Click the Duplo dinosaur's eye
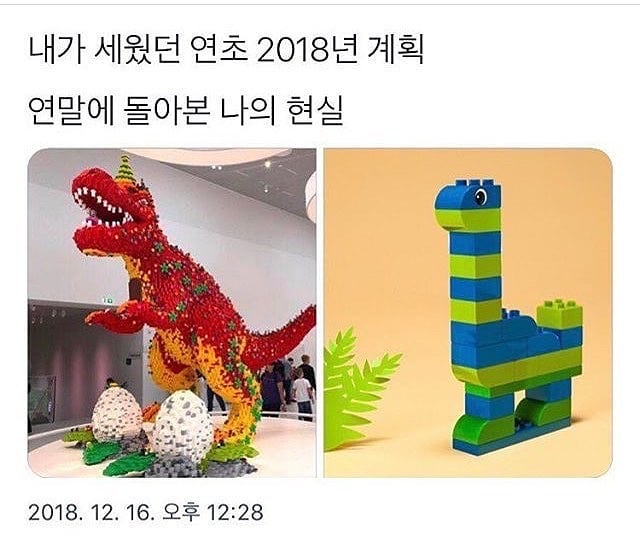Viewport: 640px width, 553px height. click(x=480, y=197)
